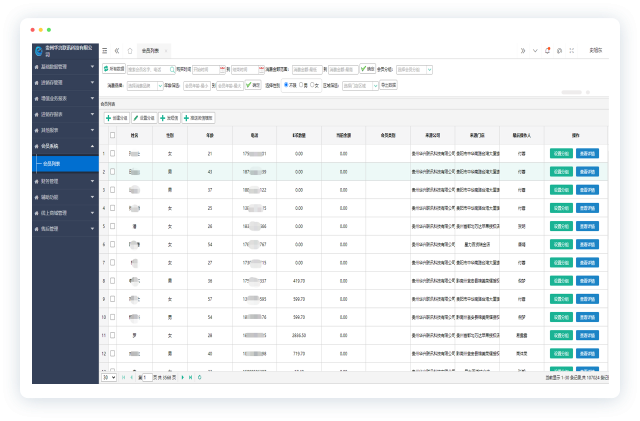Image resolution: width=640 pixels, height=421 pixels.
Task: Click the double-right arrow tab scroll icon
Action: tap(523, 51)
